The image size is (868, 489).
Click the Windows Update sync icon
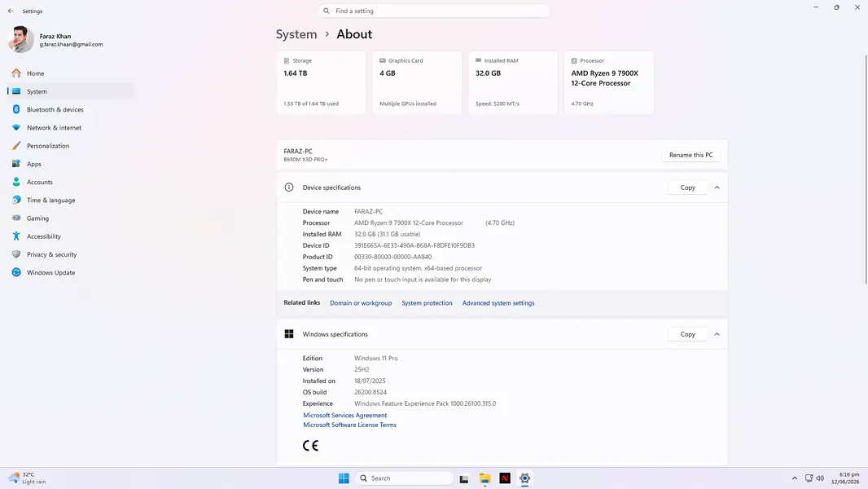click(x=16, y=272)
